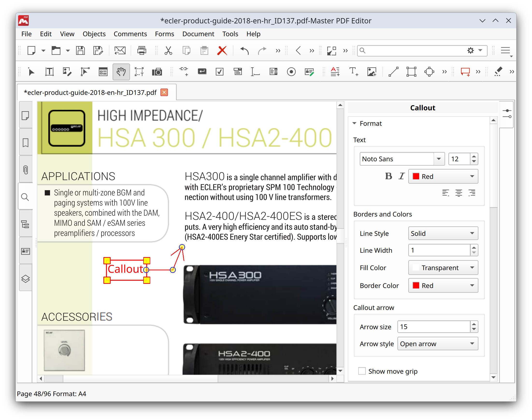Open the Bookmarks sidebar panel
This screenshot has width=532, height=420.
(x=26, y=142)
